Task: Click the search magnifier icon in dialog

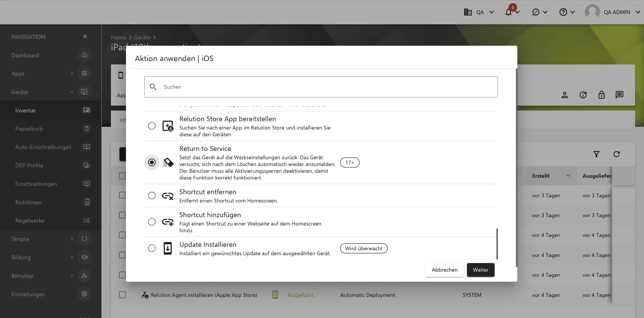Action: 153,87
